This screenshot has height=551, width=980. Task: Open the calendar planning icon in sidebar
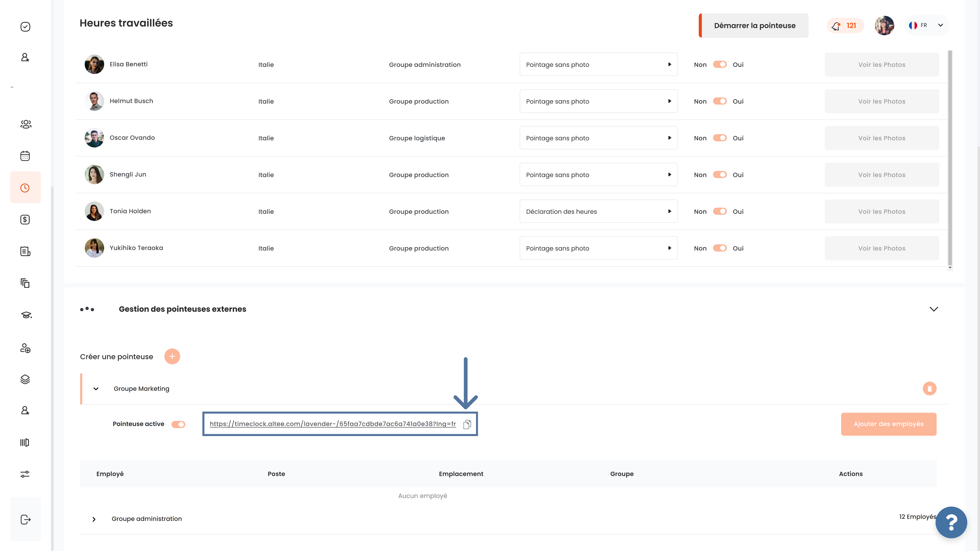pyautogui.click(x=25, y=156)
